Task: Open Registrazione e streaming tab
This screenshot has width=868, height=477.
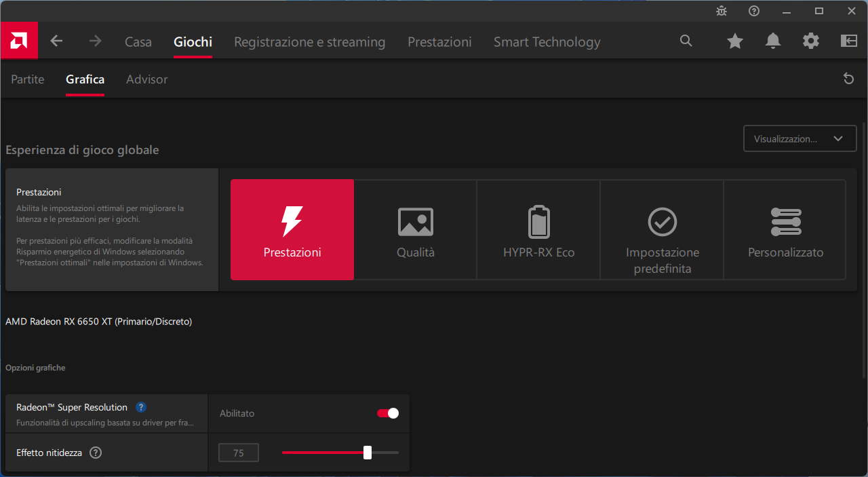Action: 310,42
